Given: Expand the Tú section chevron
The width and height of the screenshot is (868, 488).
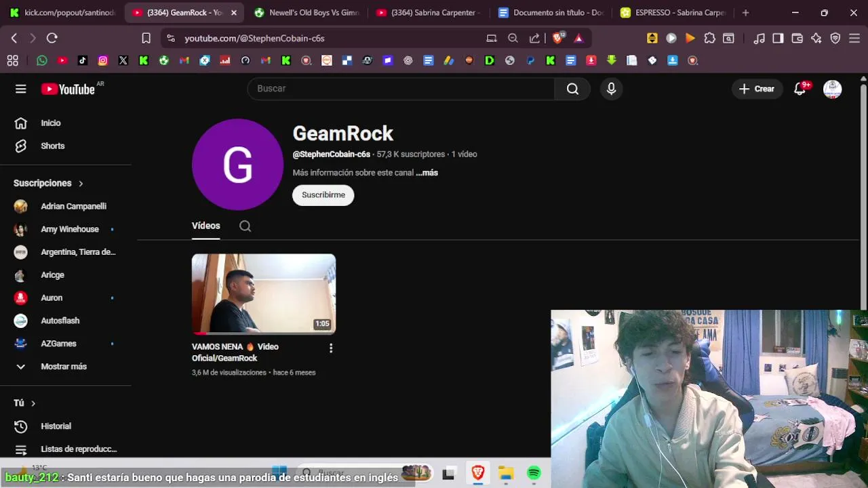Looking at the screenshot, I should point(33,403).
